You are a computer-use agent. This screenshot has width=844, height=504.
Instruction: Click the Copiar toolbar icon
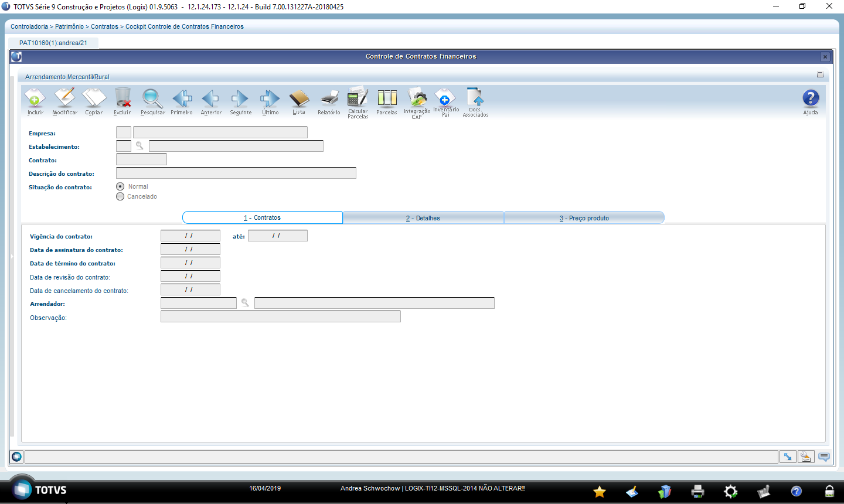(x=94, y=98)
